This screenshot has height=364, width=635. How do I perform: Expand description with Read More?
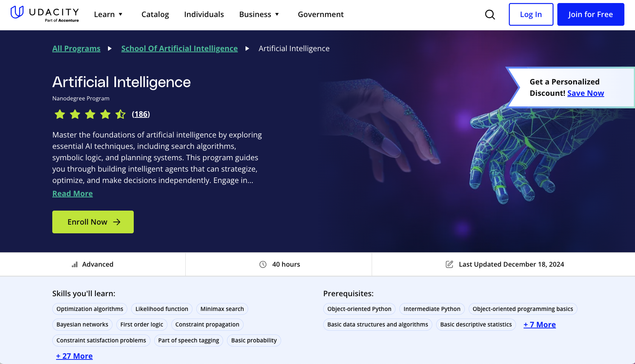coord(72,194)
